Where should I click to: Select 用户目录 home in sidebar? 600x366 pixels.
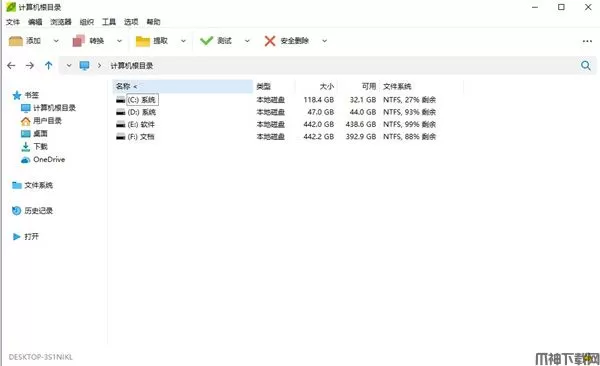[x=41, y=121]
